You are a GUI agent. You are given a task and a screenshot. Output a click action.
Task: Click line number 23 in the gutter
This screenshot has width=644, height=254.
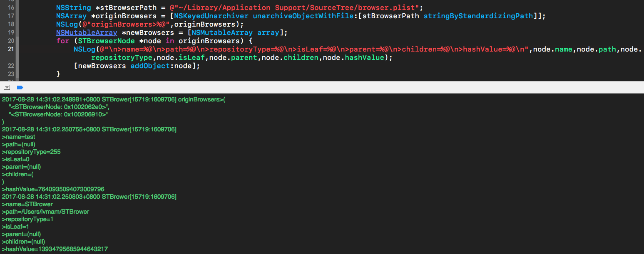pos(11,74)
